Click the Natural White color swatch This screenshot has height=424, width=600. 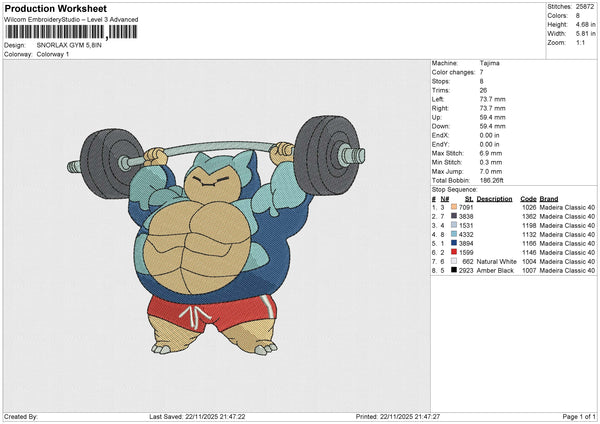(454, 261)
